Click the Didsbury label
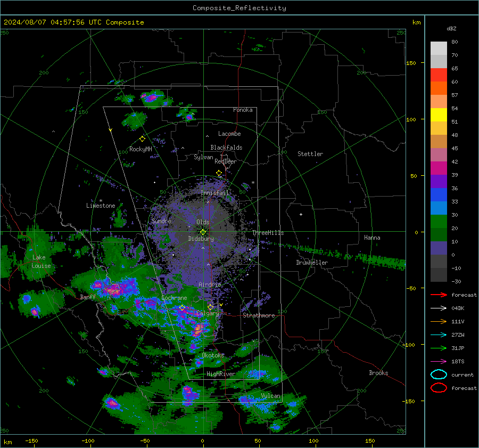 click(201, 239)
